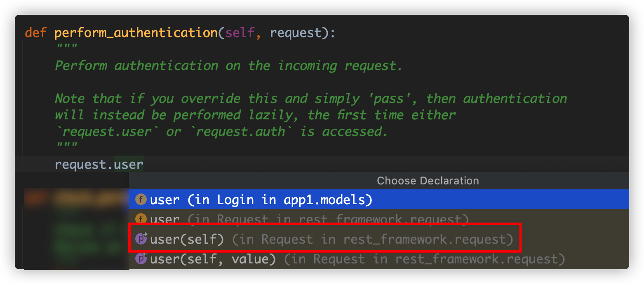The width and height of the screenshot is (644, 284).
Task: Click "user" in the request.user statement
Action: coord(128,165)
